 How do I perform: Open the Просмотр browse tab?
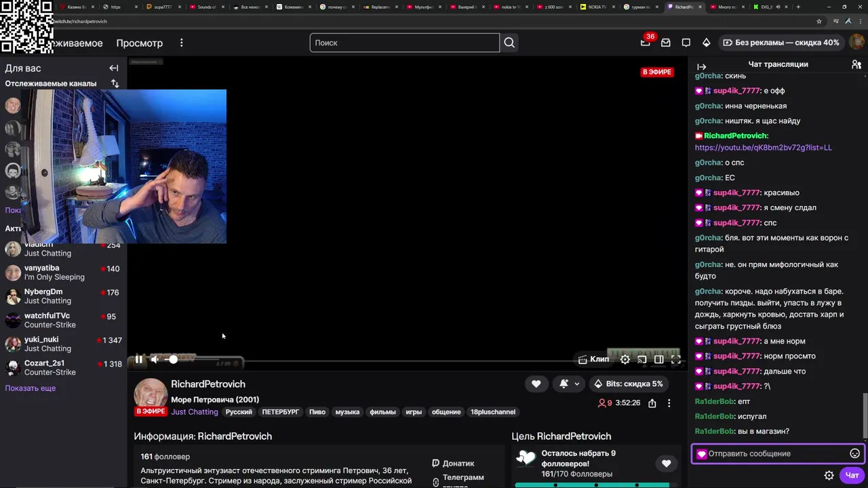(x=140, y=43)
